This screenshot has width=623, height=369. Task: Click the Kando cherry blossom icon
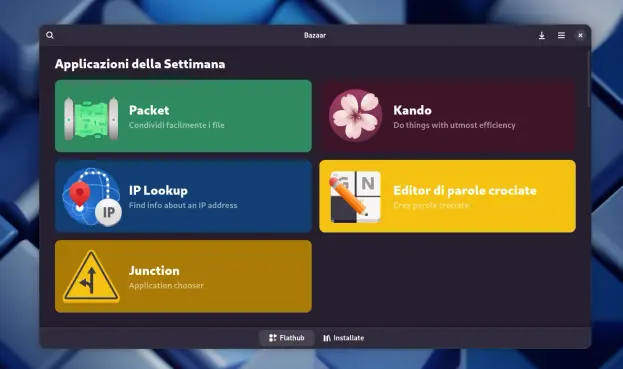(356, 116)
